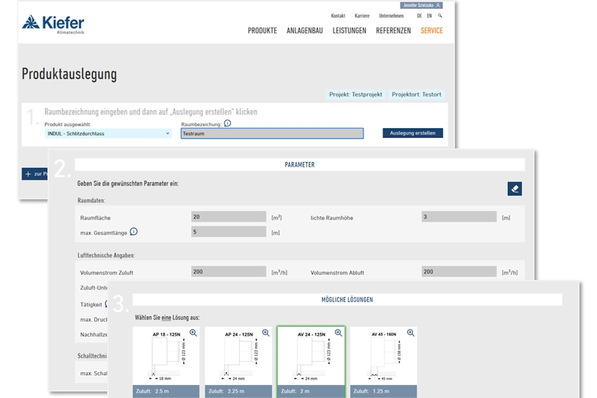Click the Volumenstrom Zuluft input field
The image size is (597, 398).
(228, 272)
